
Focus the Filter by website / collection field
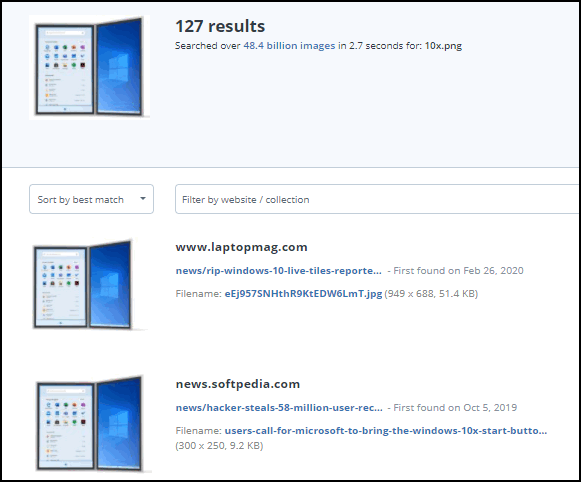point(378,199)
